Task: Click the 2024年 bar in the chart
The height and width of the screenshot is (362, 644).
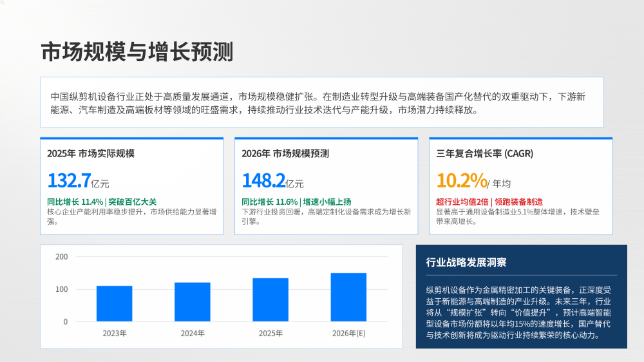Action: 192,302
